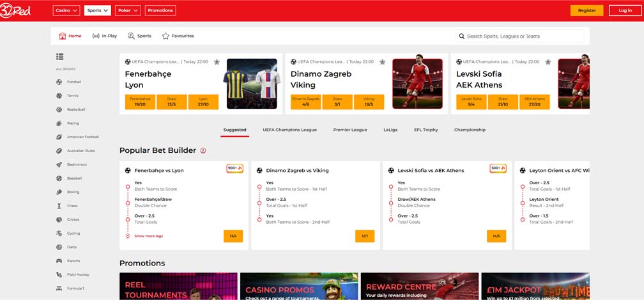This screenshot has height=300, width=644.
Task: Click the 500+ hot badge on Levski Sofia card
Action: (x=498, y=168)
